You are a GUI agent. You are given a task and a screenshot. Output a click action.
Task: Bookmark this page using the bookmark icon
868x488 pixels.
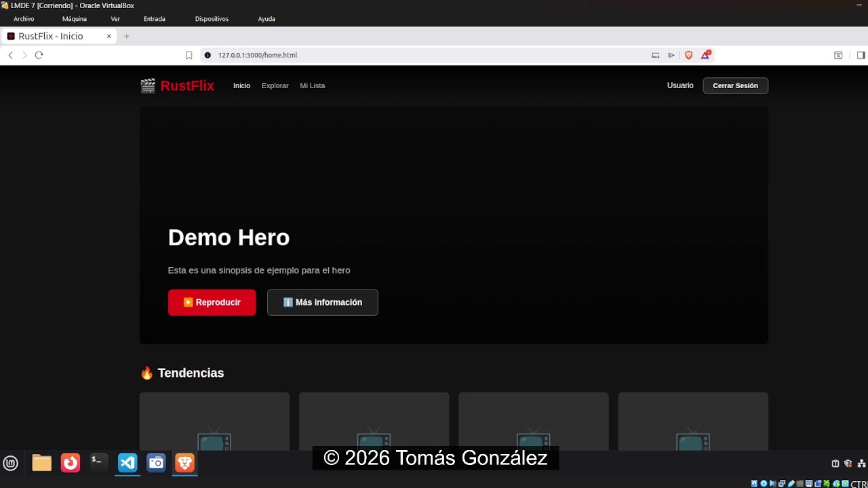click(189, 55)
